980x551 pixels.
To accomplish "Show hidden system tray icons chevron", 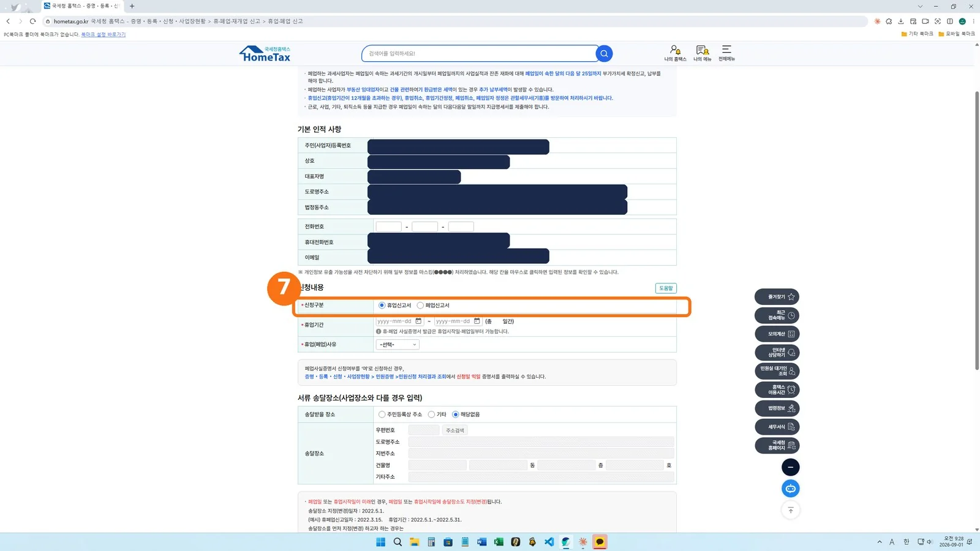I will [x=880, y=542].
